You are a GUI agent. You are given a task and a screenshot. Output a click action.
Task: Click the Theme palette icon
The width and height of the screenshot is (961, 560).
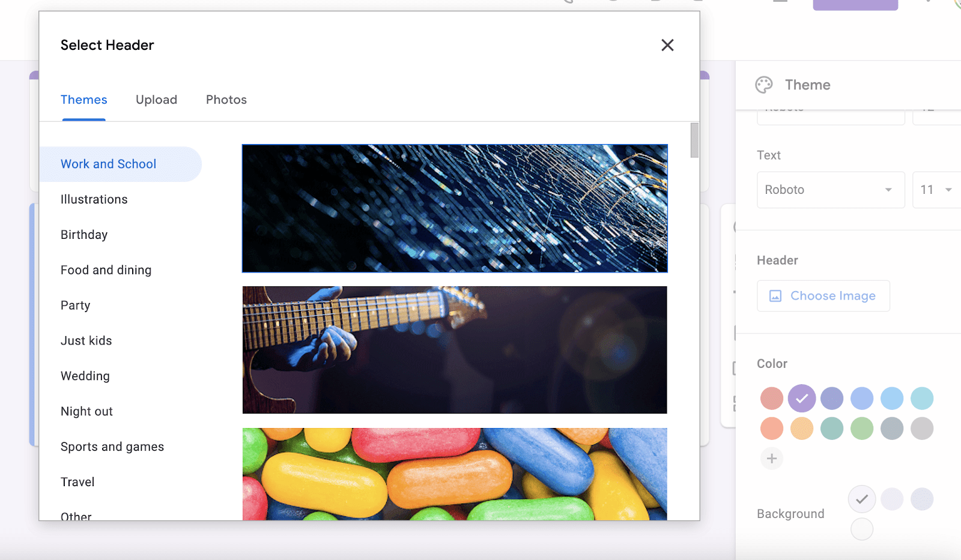[x=764, y=85]
